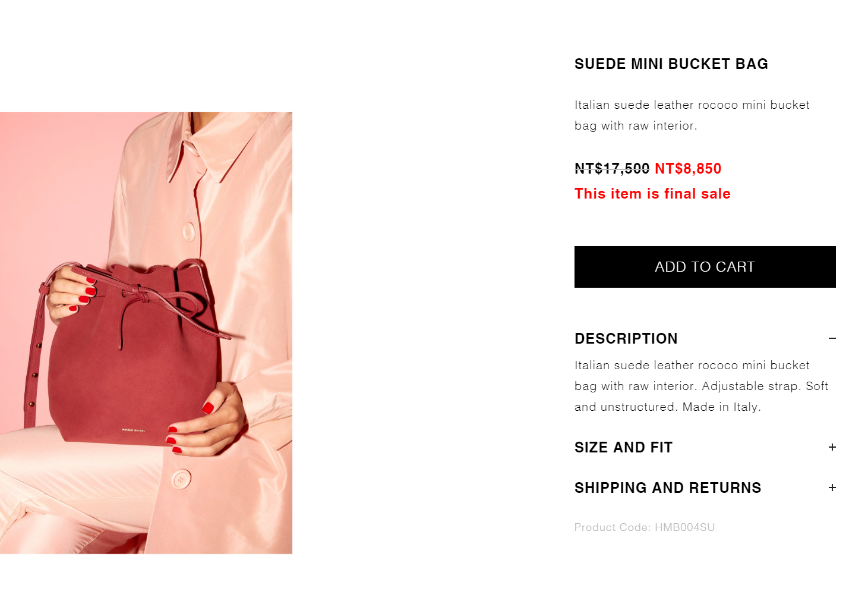The image size is (868, 607).
Task: Open the Shipping and Returns heading
Action: click(668, 488)
